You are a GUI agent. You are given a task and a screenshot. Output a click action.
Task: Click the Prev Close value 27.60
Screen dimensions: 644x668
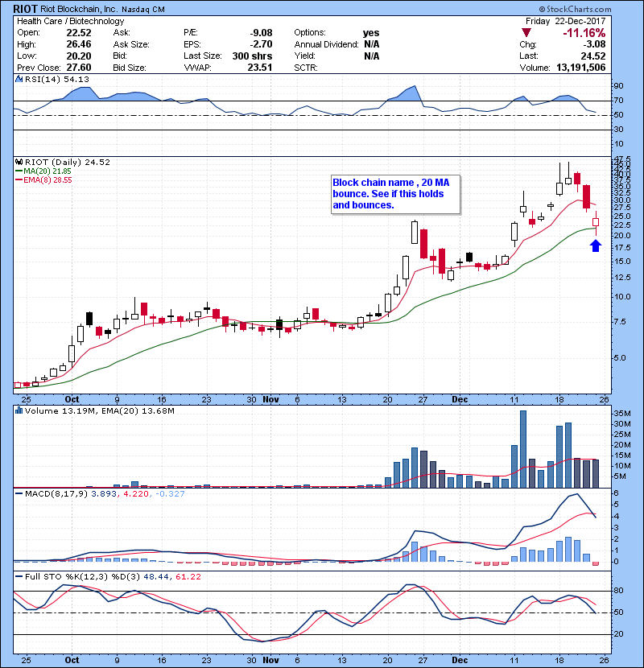pos(79,68)
